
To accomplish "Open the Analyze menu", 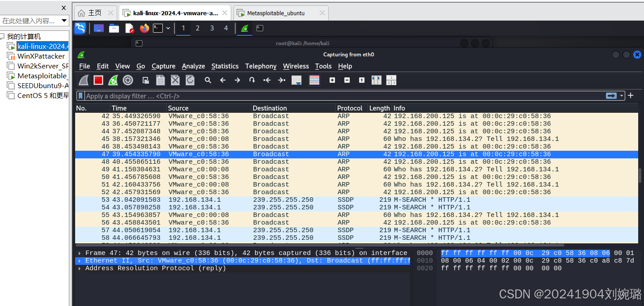I will pos(193,66).
